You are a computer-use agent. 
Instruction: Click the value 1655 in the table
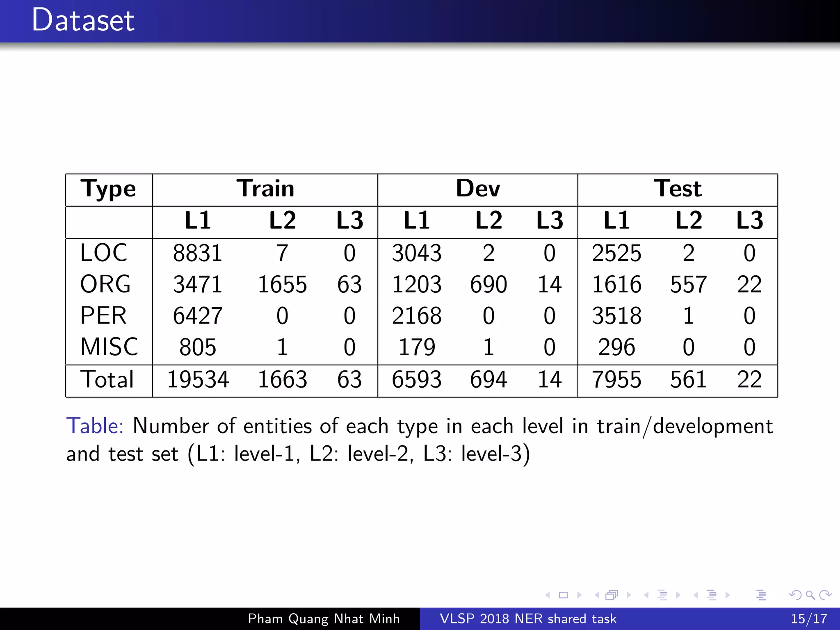tap(282, 285)
